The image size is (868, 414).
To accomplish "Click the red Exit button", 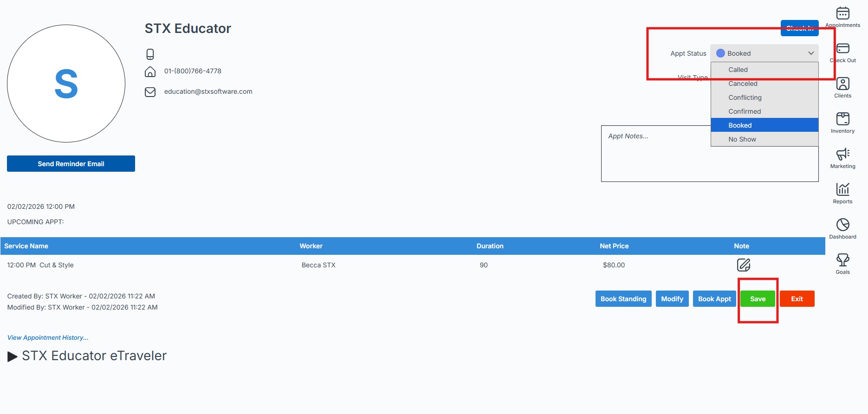I will coord(797,299).
